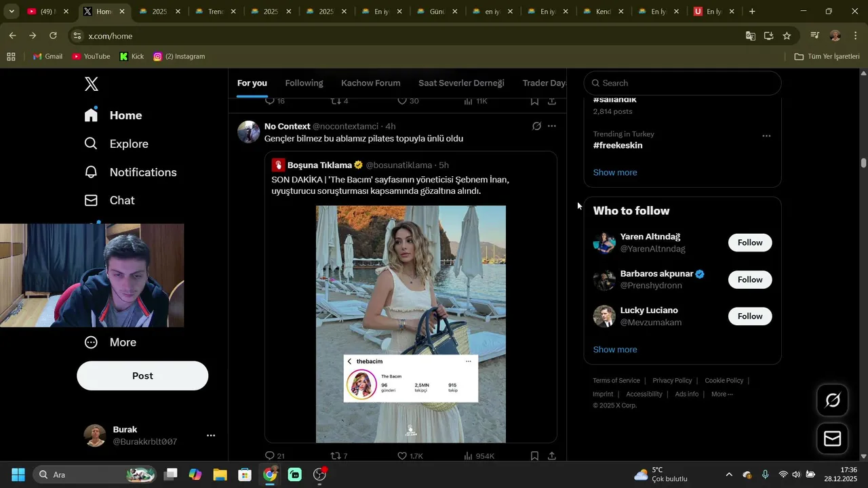Expand footer More link
Viewport: 868px width, 488px height.
[x=722, y=394]
